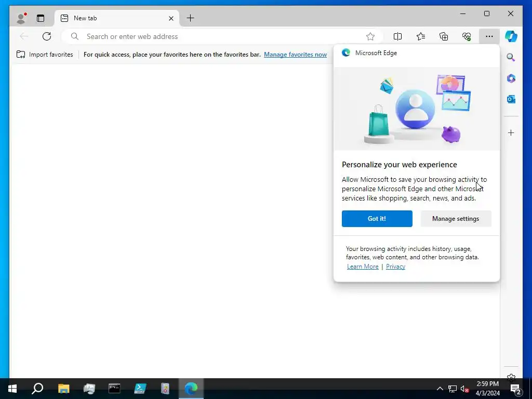
Task: Close the New tab tab
Action: [171, 18]
